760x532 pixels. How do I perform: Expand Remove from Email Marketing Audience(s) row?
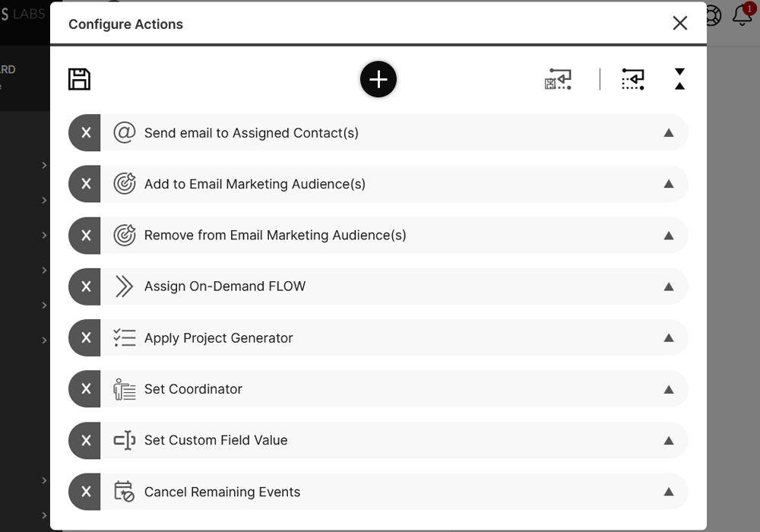668,236
